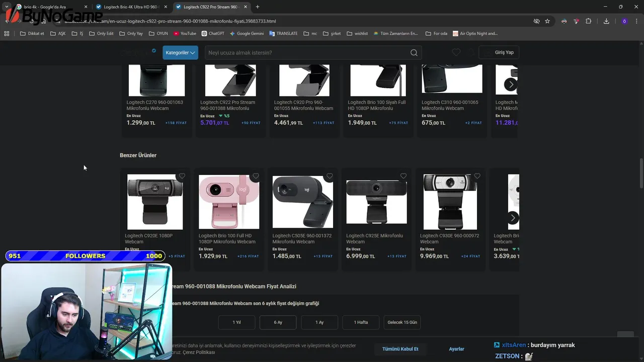Open the Only Edit bookmark folder

pyautogui.click(x=101, y=34)
